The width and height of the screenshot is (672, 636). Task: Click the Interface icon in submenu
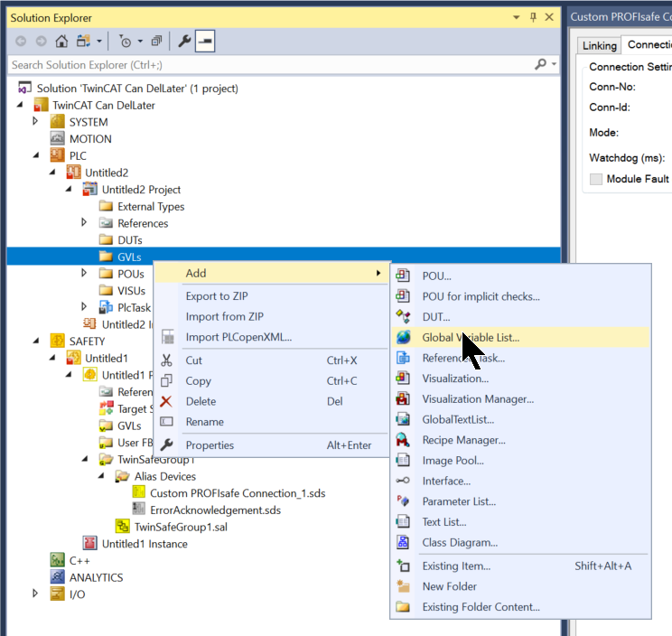[403, 481]
